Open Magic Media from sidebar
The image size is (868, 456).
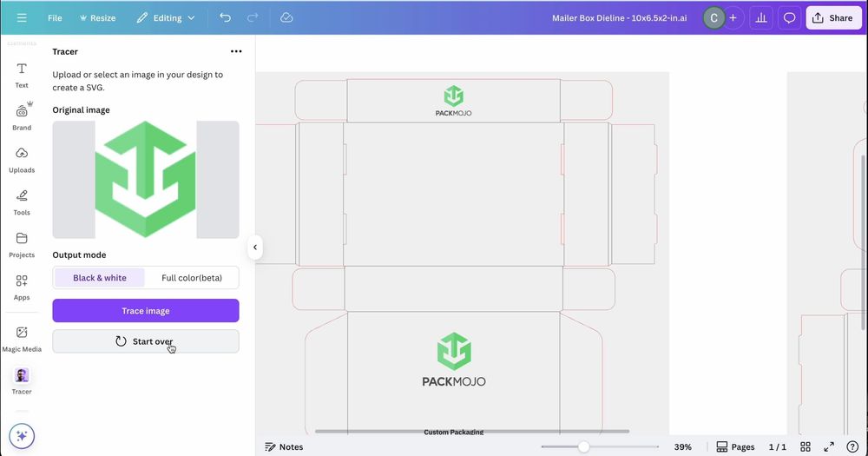[22, 338]
